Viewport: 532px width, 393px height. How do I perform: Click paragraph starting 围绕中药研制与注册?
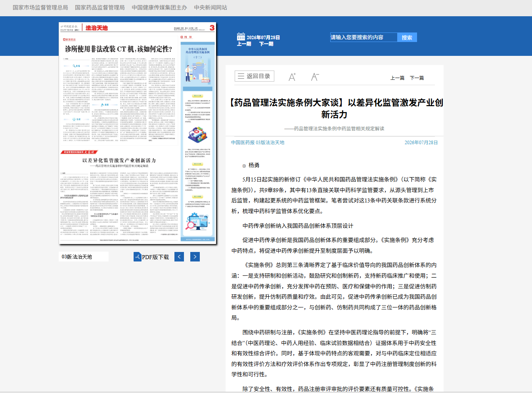334,353
